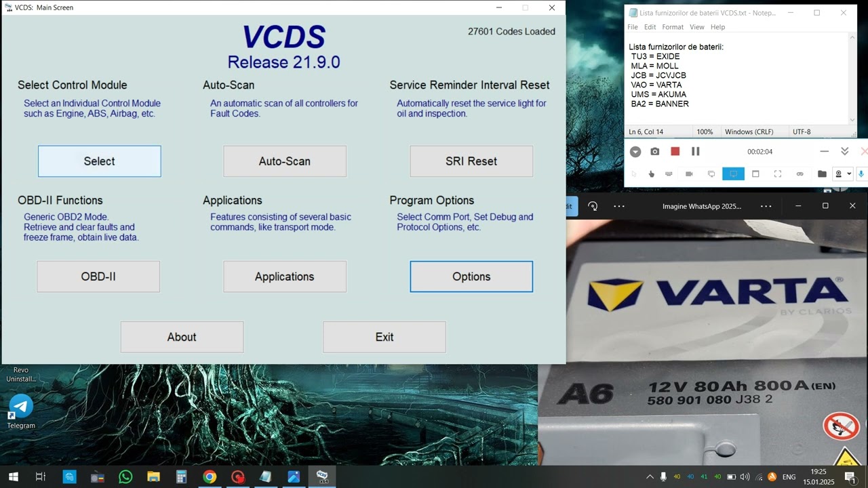Image resolution: width=868 pixels, height=488 pixels.
Task: Open the Telegram desktop shortcut
Action: [21, 411]
